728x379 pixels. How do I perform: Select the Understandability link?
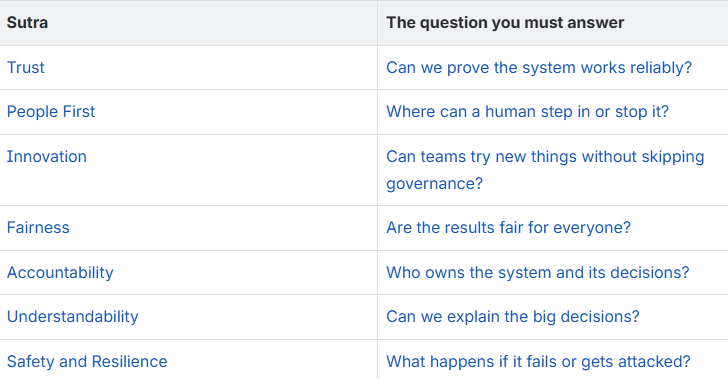point(72,317)
